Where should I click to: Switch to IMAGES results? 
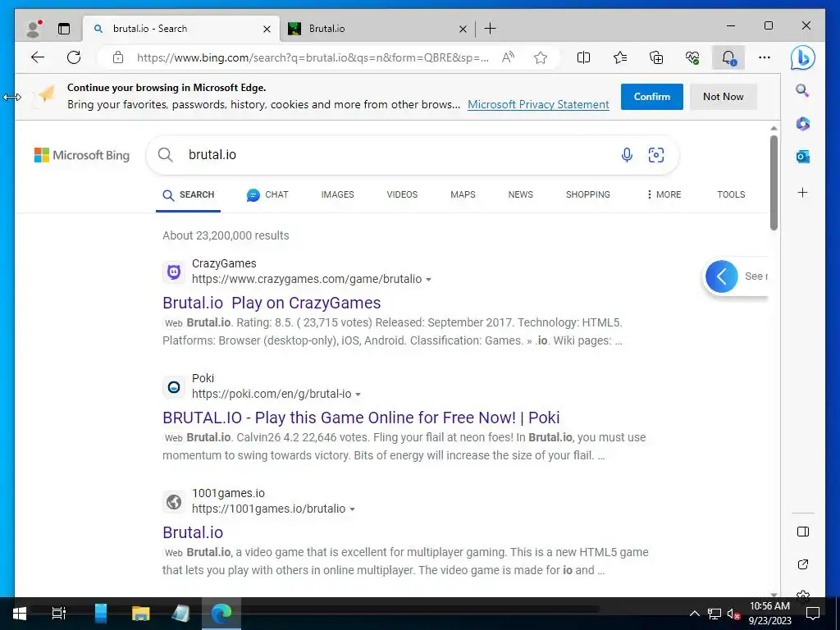coord(337,194)
